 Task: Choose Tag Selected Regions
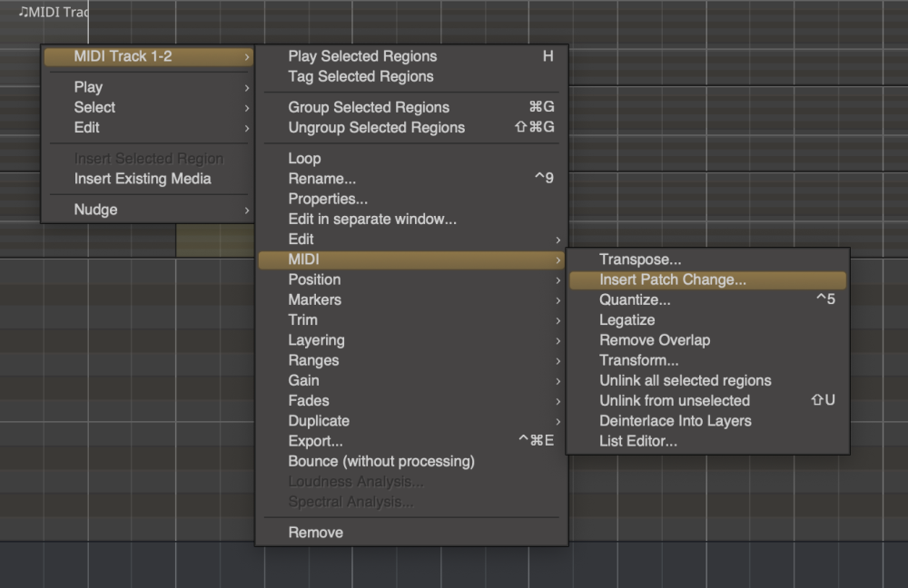(411, 76)
